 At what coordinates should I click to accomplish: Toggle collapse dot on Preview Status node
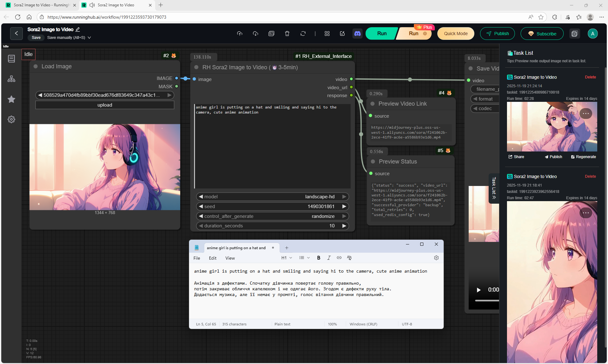pos(373,162)
